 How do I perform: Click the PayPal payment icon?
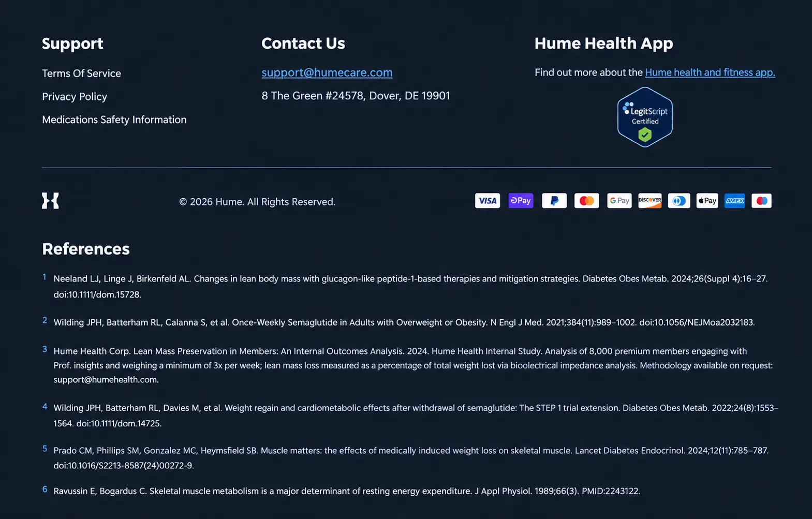tap(554, 201)
